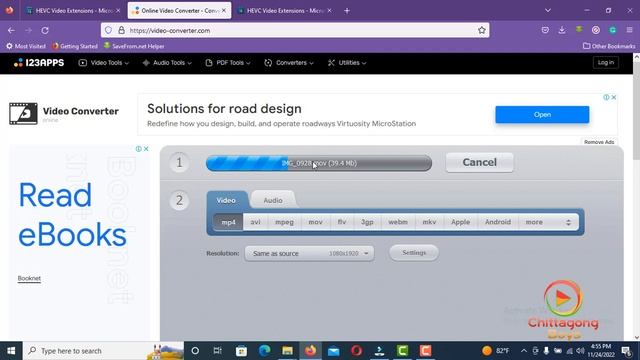Select webm output format
Image resolution: width=640 pixels, height=360 pixels.
tap(398, 222)
